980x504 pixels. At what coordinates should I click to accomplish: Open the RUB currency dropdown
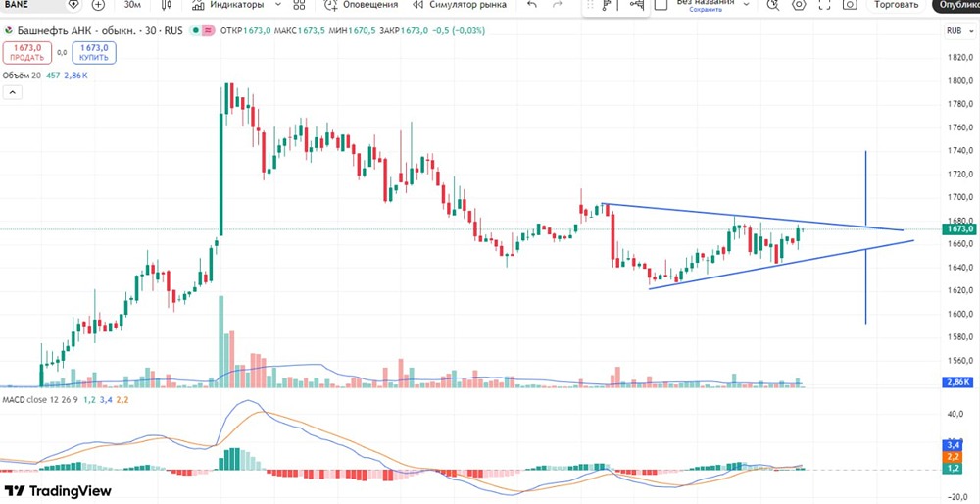click(958, 30)
